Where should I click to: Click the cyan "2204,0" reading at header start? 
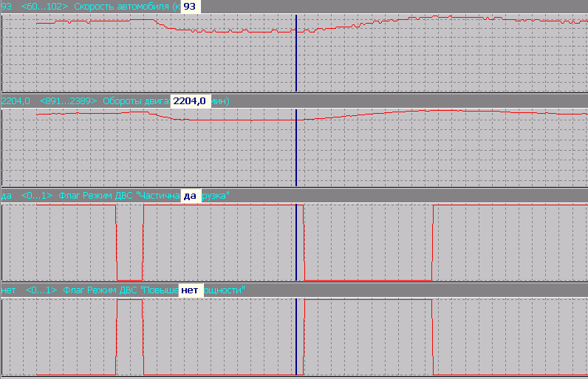click(16, 100)
